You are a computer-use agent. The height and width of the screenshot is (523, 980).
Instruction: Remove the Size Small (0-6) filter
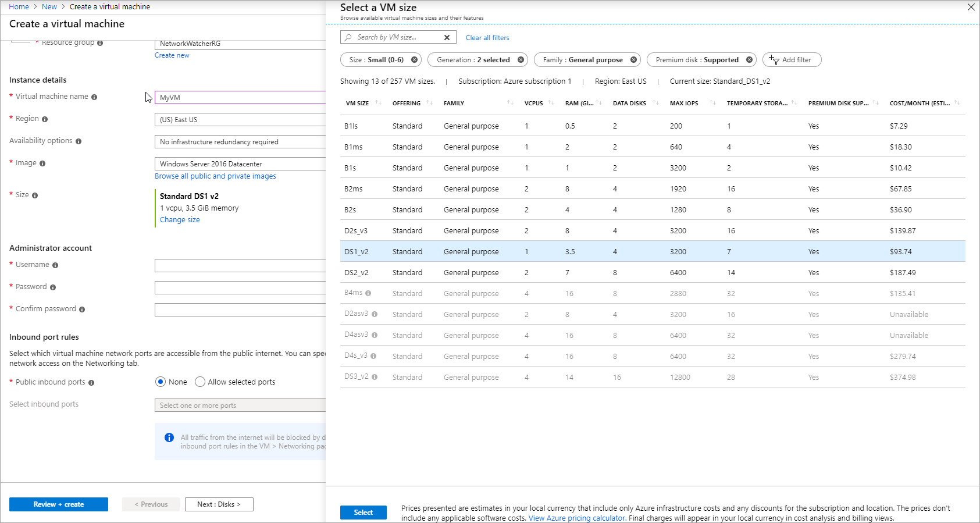414,60
